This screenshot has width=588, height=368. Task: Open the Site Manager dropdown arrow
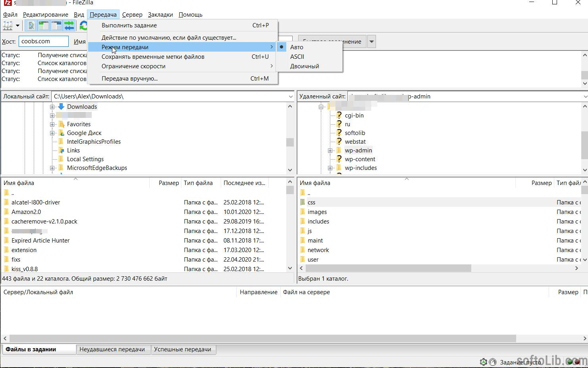point(17,26)
